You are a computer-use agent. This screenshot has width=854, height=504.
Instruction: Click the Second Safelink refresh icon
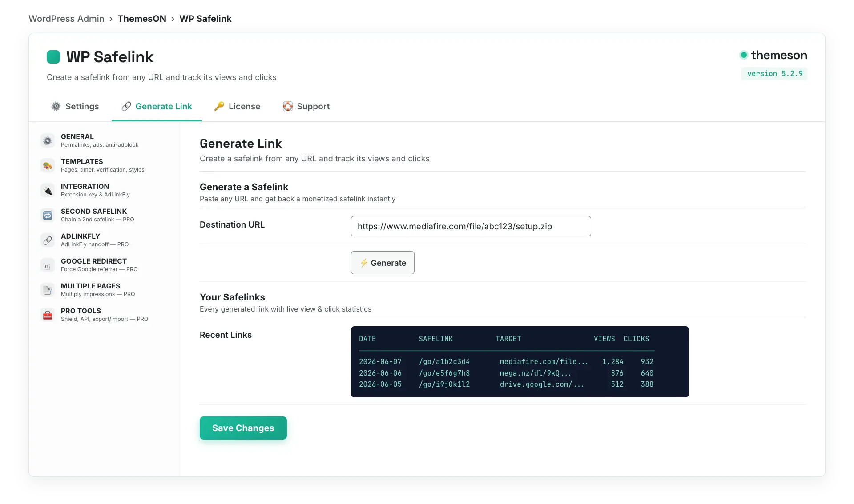48,215
